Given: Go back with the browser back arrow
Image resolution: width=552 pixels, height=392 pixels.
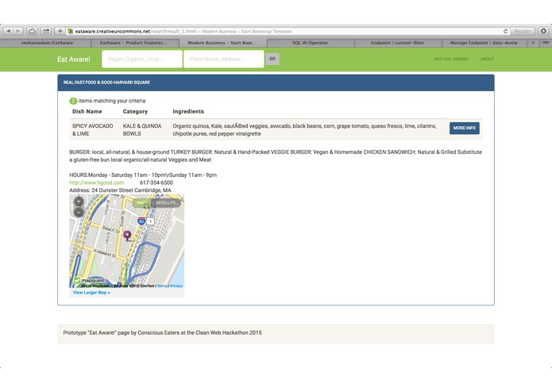Looking at the screenshot, I should [8, 31].
